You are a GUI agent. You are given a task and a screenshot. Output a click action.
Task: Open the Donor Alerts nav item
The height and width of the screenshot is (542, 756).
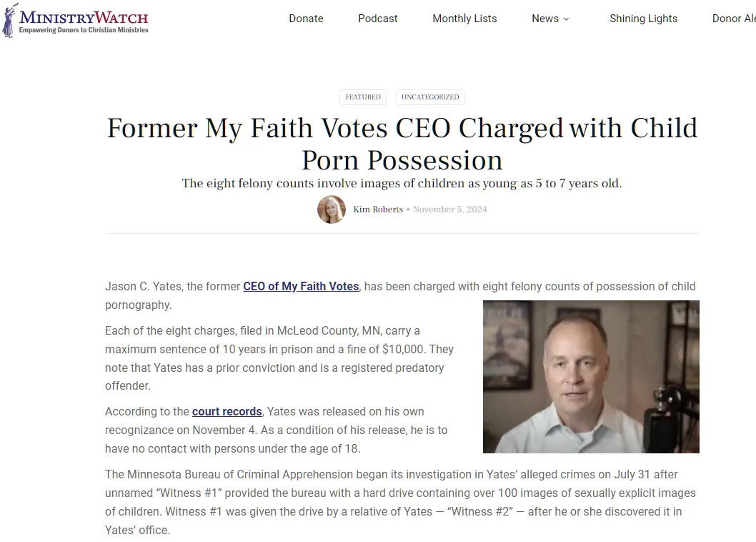click(x=734, y=19)
